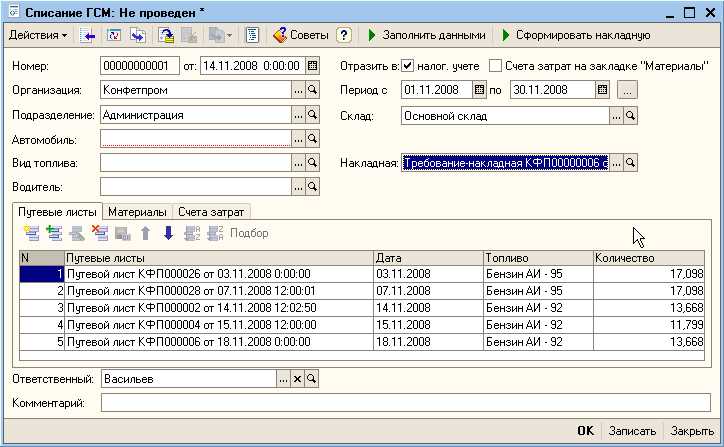Open selection list for Подразделение field
This screenshot has height=447, width=724.
(298, 115)
